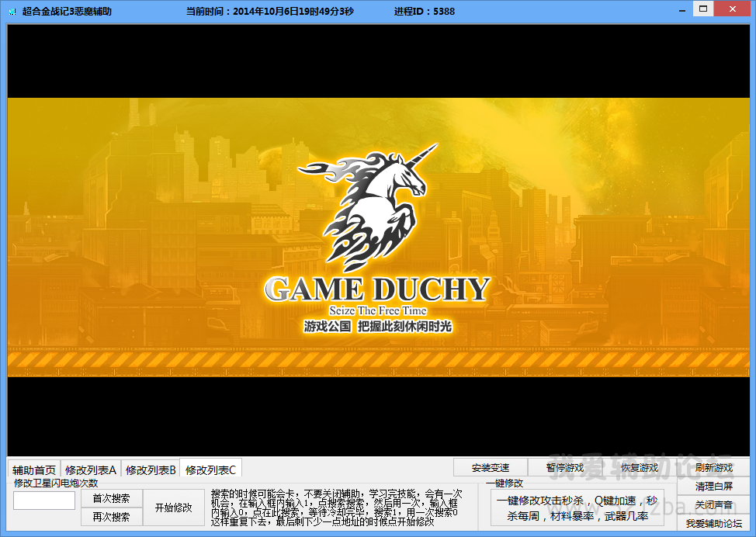Click the 刷新游戏 button
This screenshot has height=537, width=756.
tap(713, 468)
